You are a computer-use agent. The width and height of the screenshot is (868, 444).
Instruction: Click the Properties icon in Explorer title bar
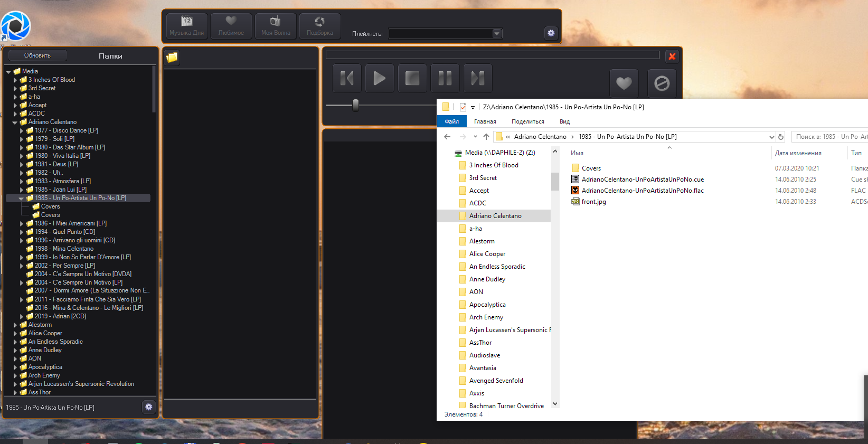pyautogui.click(x=463, y=107)
